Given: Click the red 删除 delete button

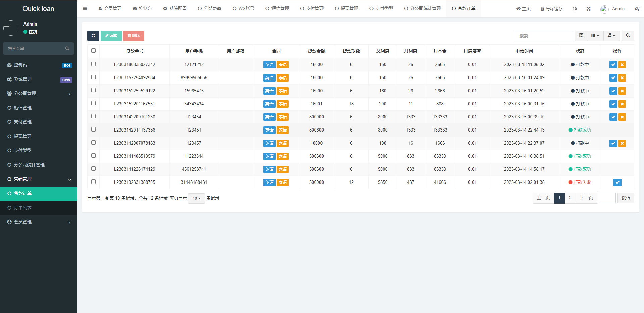Looking at the screenshot, I should pyautogui.click(x=134, y=36).
